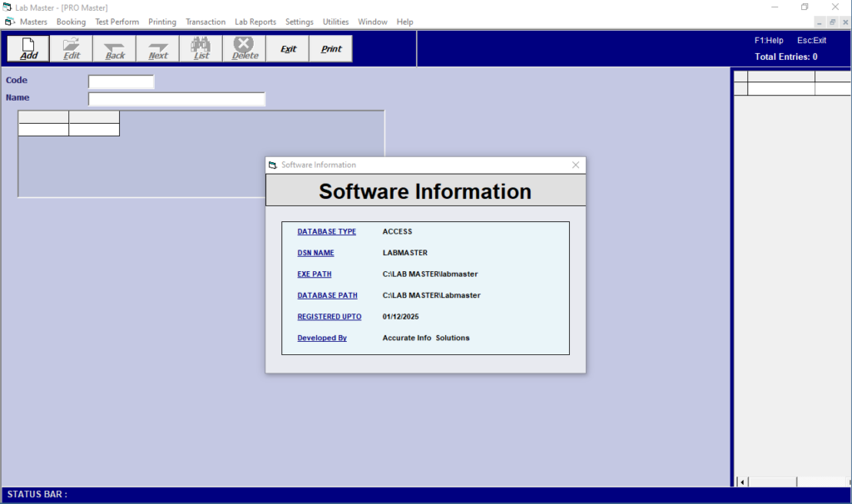Click the Software Information dialog title icon
The width and height of the screenshot is (852, 504).
point(273,166)
